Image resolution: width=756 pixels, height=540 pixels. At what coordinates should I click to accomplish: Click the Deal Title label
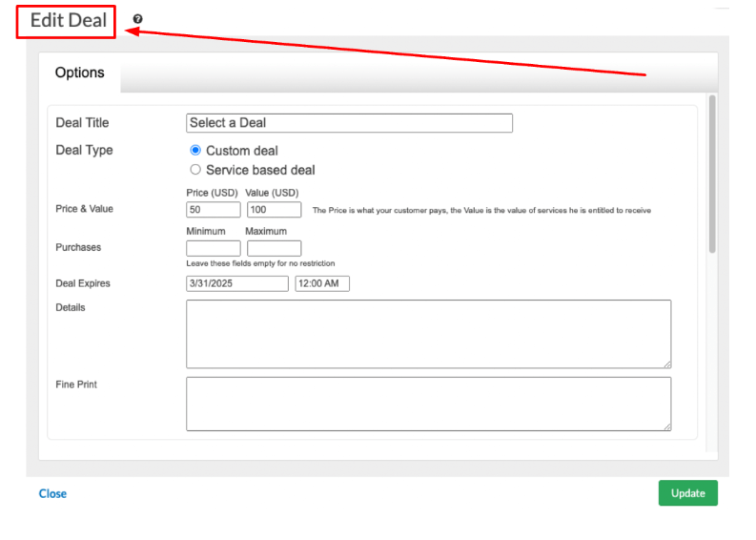click(x=82, y=122)
